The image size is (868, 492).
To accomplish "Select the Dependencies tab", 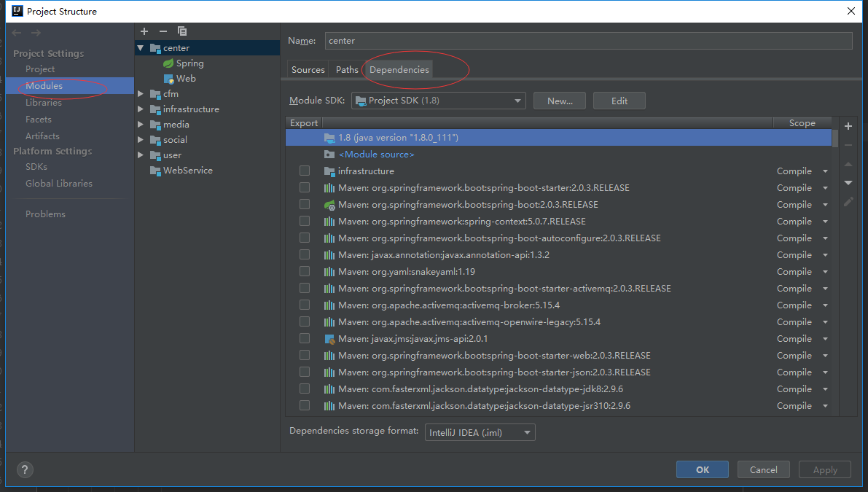I will [399, 70].
